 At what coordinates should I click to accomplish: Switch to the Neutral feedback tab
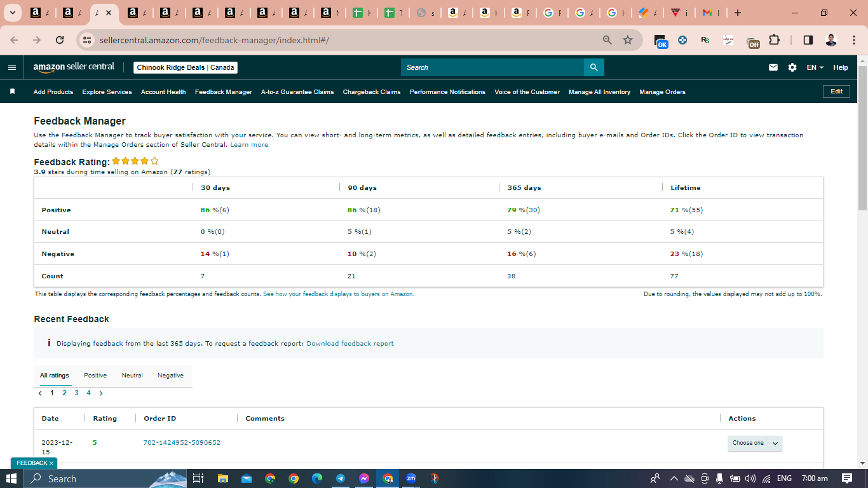(x=132, y=376)
